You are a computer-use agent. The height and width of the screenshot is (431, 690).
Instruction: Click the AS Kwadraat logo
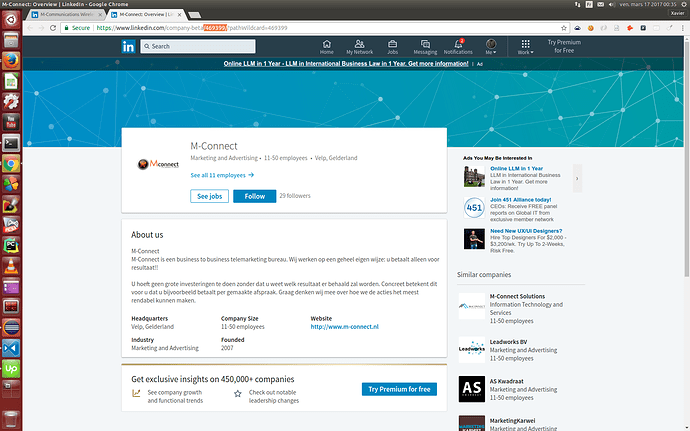(472, 389)
